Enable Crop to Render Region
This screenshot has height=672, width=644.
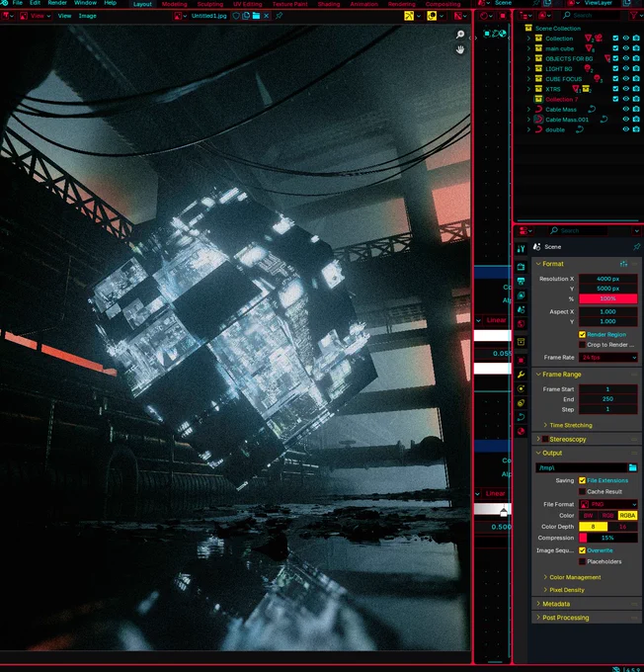tap(582, 345)
